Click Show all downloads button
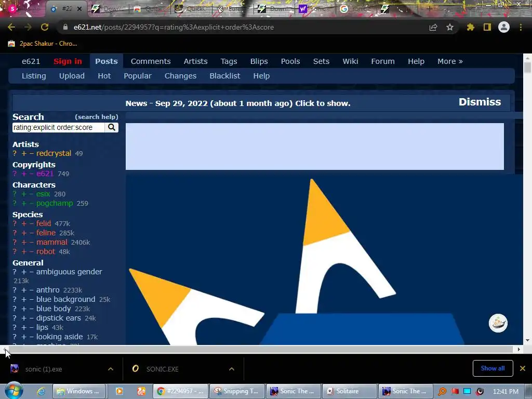This screenshot has width=532, height=399. point(493,368)
